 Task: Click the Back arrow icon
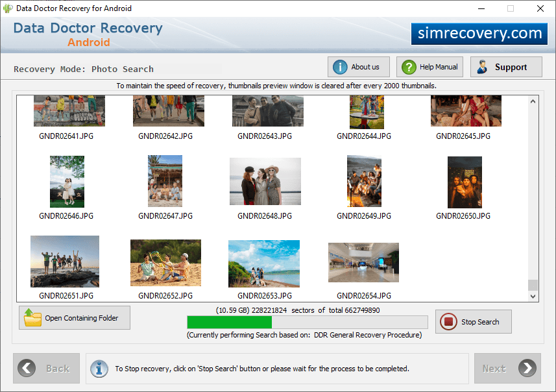27,368
